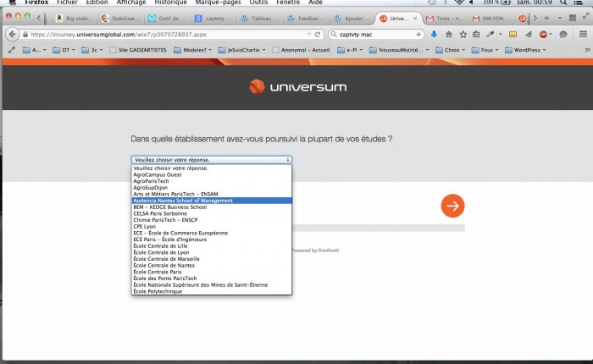Select École Polytechnique option
593x364 pixels.
tap(212, 291)
